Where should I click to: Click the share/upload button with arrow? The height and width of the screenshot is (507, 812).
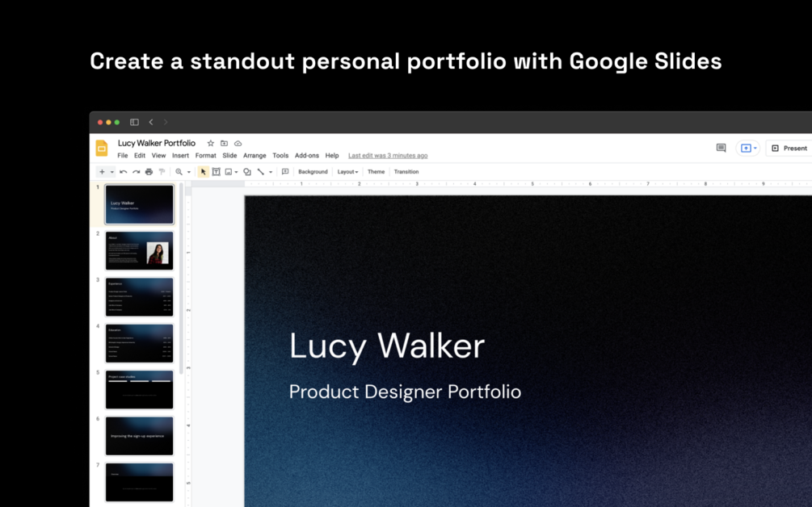[748, 148]
